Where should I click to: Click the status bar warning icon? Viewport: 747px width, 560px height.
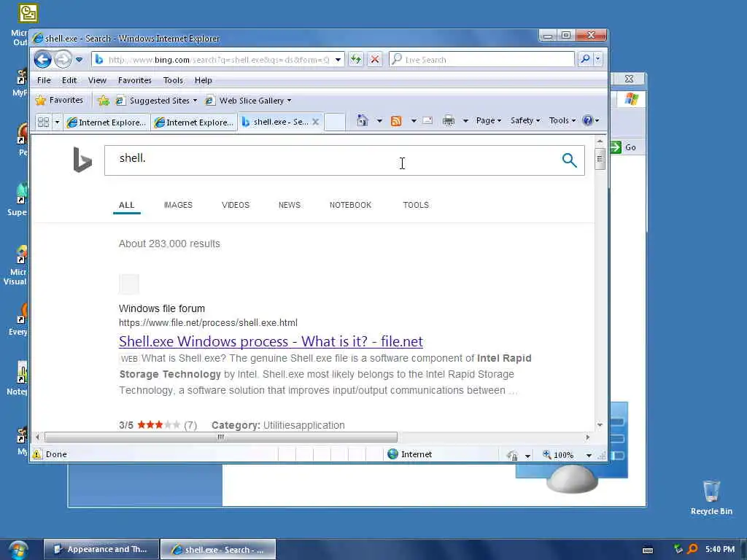37,454
